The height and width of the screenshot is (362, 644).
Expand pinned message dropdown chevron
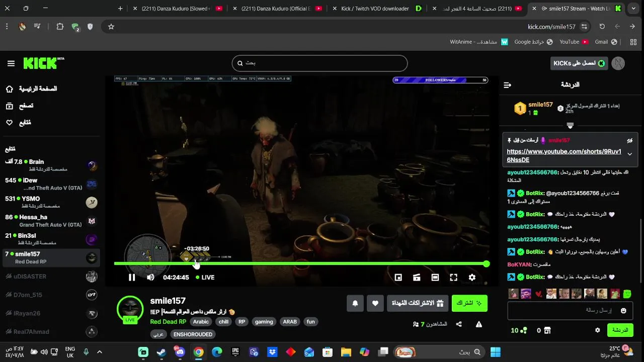pyautogui.click(x=629, y=154)
